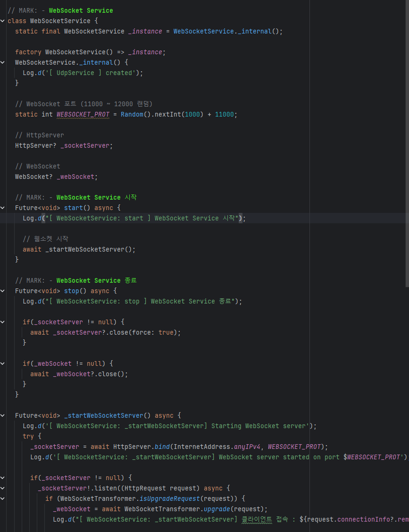
Task: Click the first '// MARK: - WebSocket Service' comment
Action: pos(60,10)
